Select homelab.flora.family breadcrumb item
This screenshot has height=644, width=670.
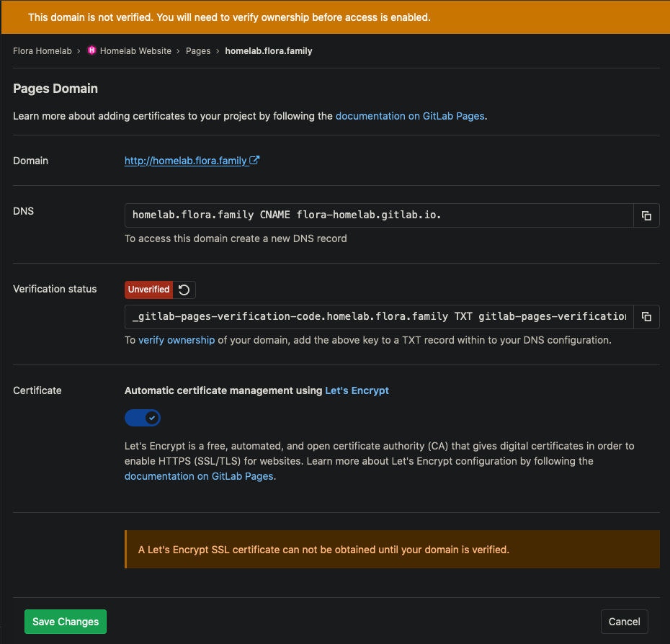click(x=268, y=50)
